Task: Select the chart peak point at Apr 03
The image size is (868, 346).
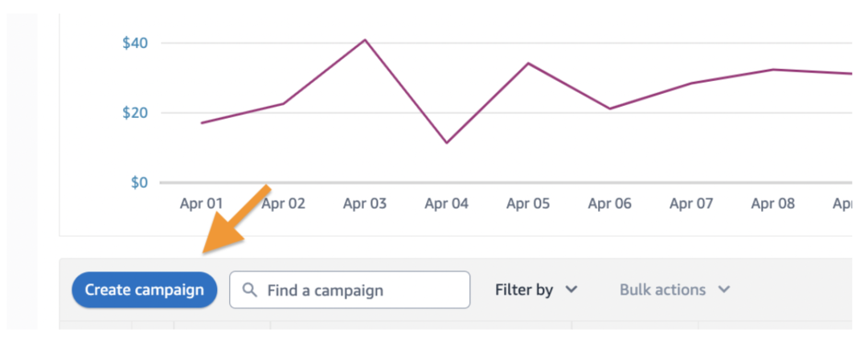Action: 365,39
